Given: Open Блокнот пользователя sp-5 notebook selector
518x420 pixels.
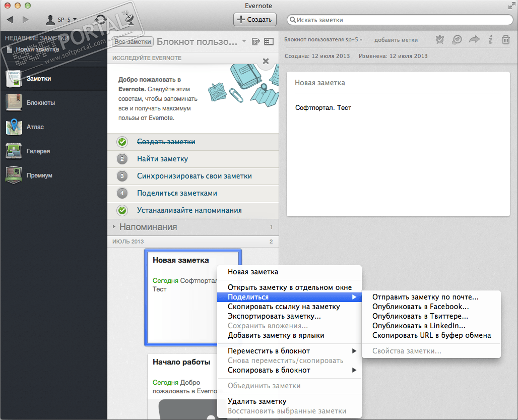Looking at the screenshot, I should [x=323, y=40].
